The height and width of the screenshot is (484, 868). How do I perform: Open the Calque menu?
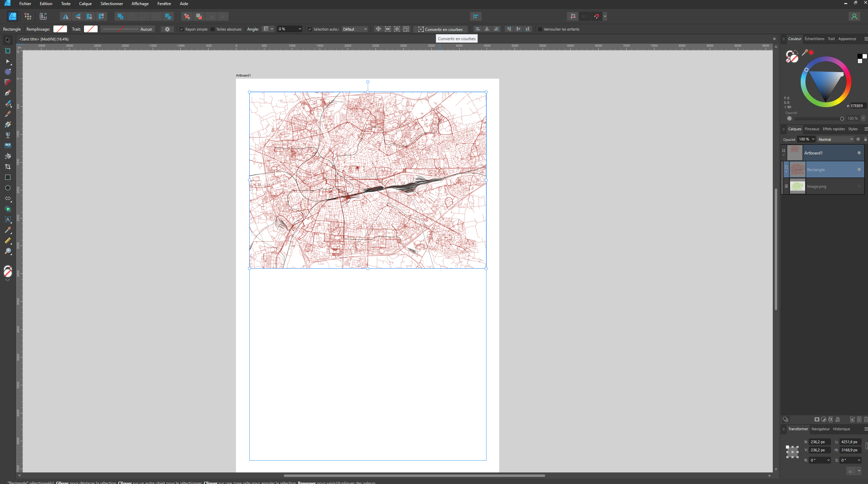coord(85,4)
